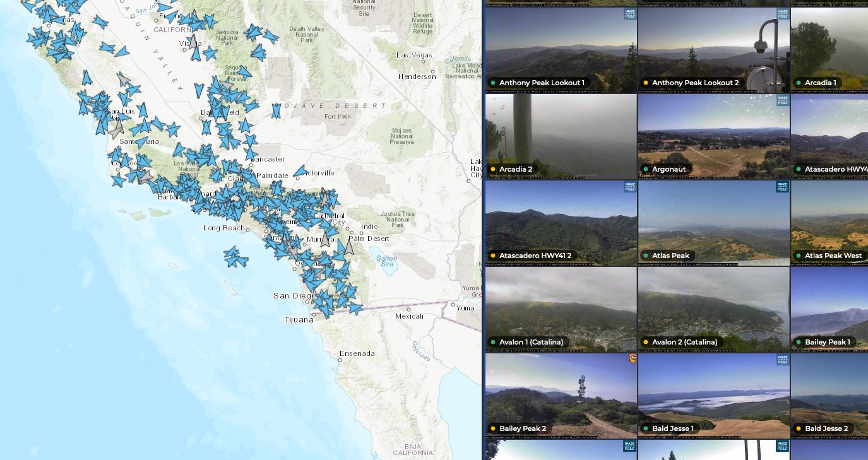Click the camera marker near Fort Irwin
868x460 pixels.
tap(276, 111)
